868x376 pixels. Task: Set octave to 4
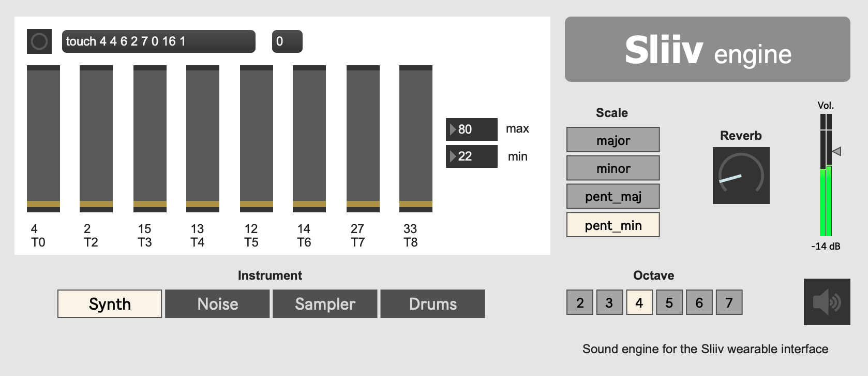pos(639,302)
